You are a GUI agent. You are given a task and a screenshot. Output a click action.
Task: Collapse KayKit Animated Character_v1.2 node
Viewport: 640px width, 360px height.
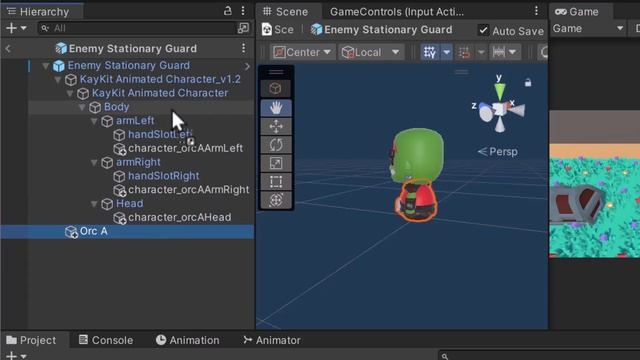[x=58, y=80]
